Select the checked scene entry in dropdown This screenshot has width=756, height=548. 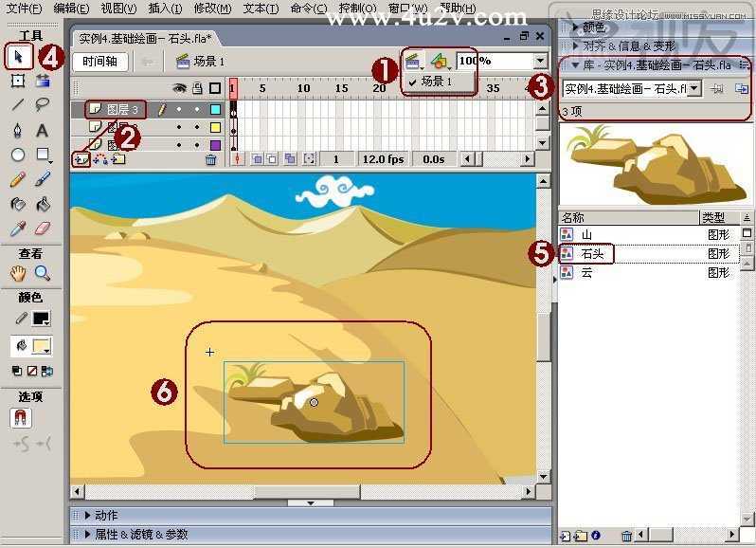[437, 82]
